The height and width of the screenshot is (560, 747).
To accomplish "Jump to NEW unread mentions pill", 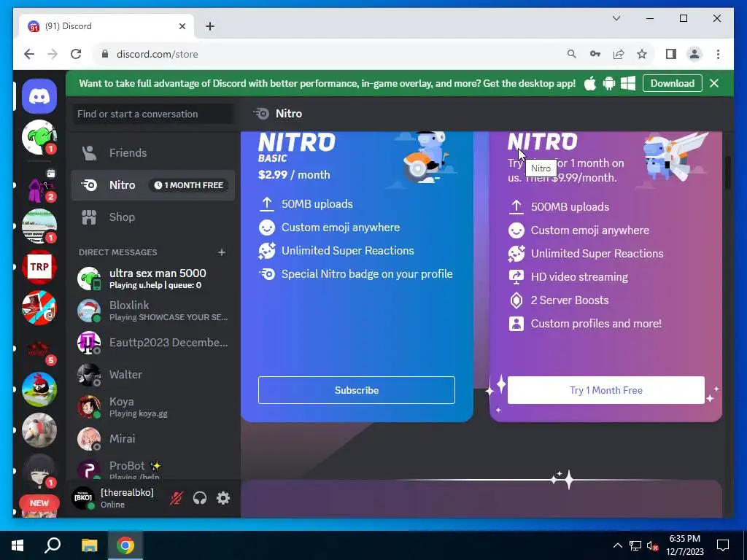I will (x=39, y=503).
